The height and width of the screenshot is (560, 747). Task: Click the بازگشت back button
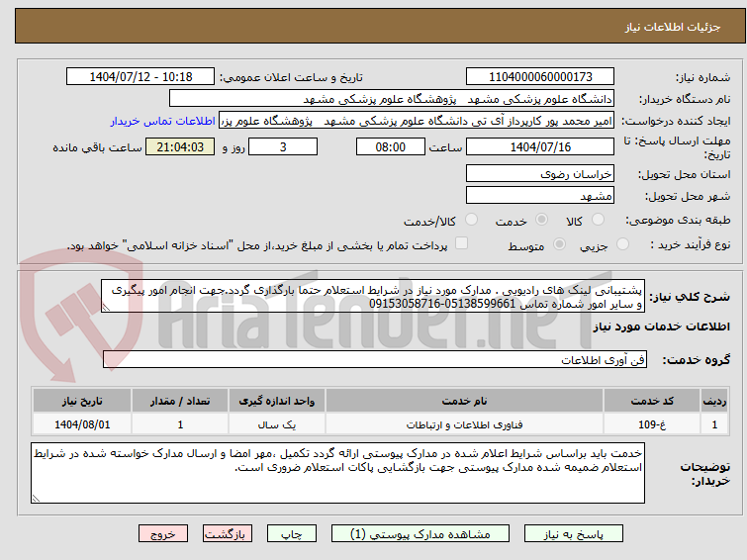[x=228, y=534]
